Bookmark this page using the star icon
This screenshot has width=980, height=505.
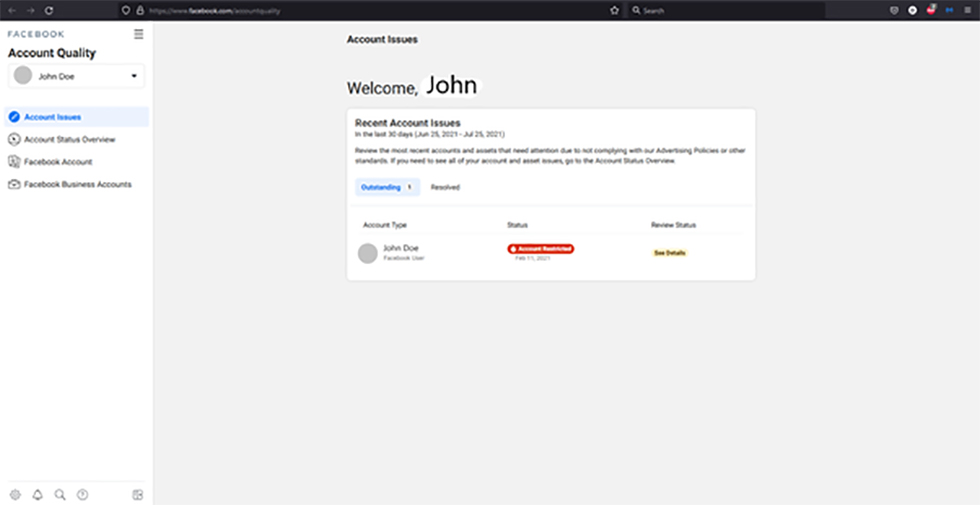[x=614, y=10]
